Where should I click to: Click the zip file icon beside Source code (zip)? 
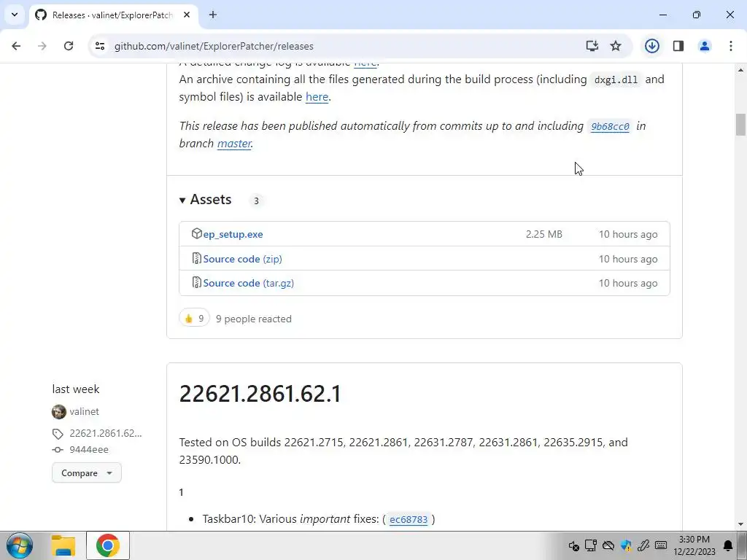click(x=197, y=259)
